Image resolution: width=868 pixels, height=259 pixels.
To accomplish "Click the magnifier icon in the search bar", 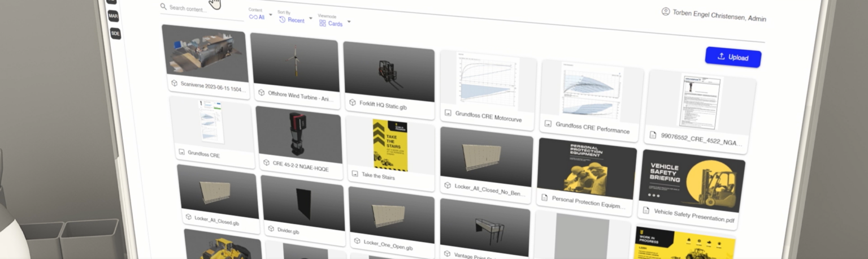I will (x=163, y=7).
